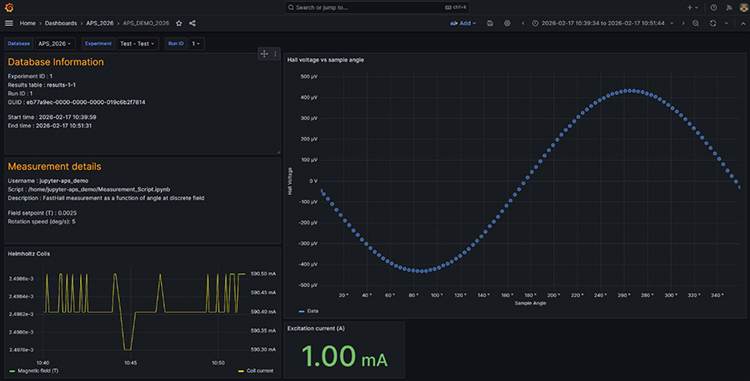Image resolution: width=750 pixels, height=381 pixels.
Task: Click the Database Information resize handle
Action: click(x=278, y=152)
